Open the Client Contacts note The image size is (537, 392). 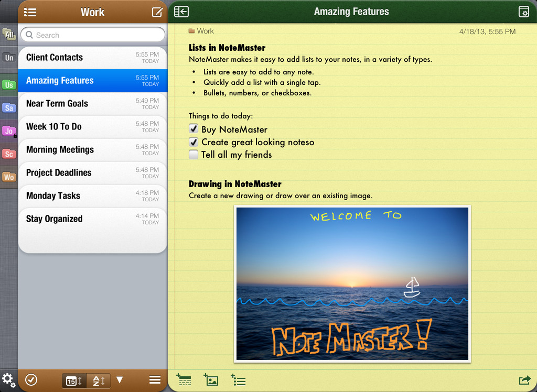[93, 58]
